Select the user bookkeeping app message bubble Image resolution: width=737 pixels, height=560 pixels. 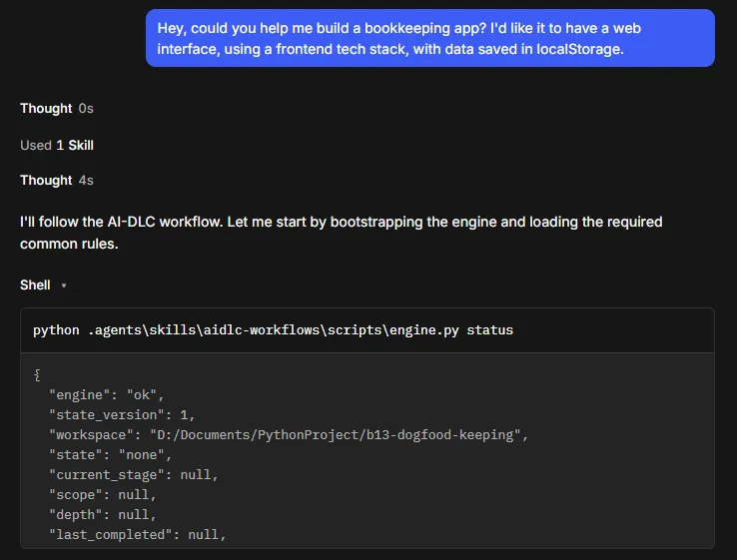(430, 38)
